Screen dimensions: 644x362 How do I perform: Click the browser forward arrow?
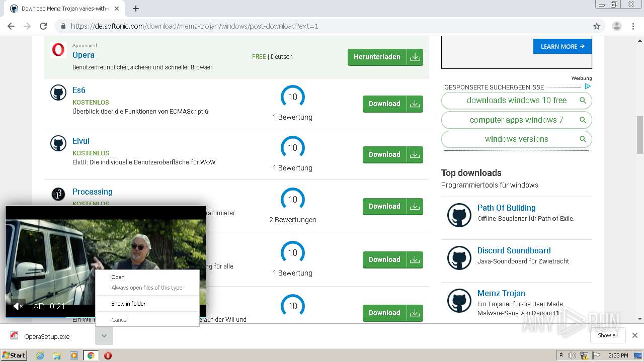point(27,26)
